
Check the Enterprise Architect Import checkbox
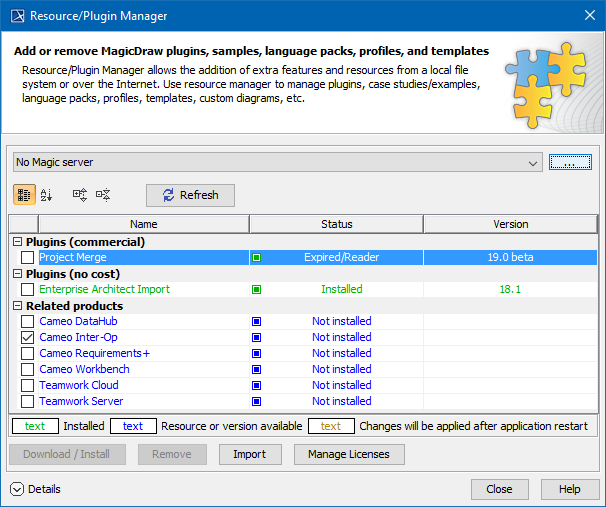pos(27,289)
